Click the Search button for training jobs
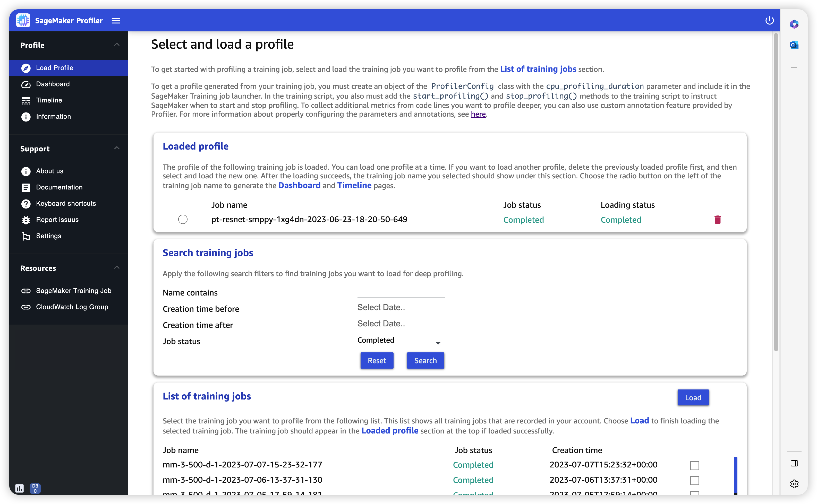The height and width of the screenshot is (504, 817). click(425, 360)
